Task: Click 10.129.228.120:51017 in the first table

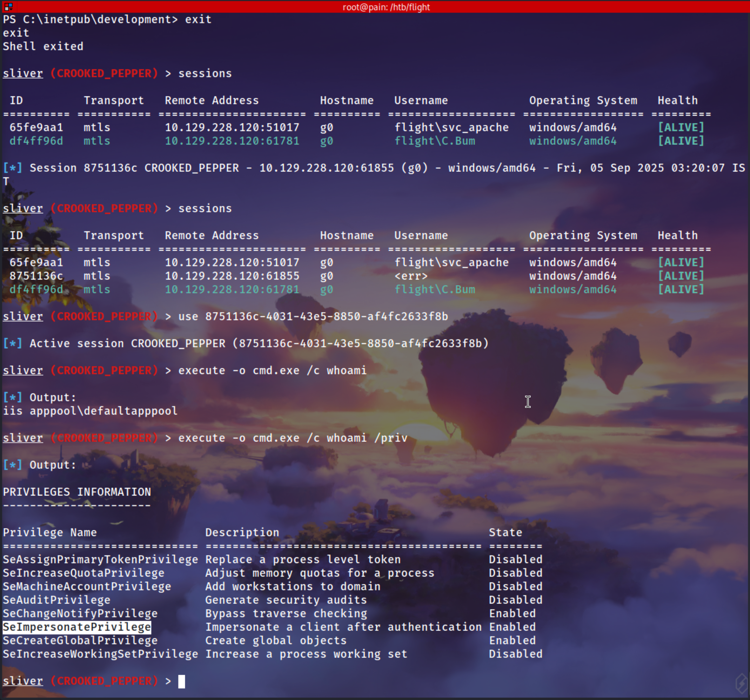Action: click(x=232, y=127)
